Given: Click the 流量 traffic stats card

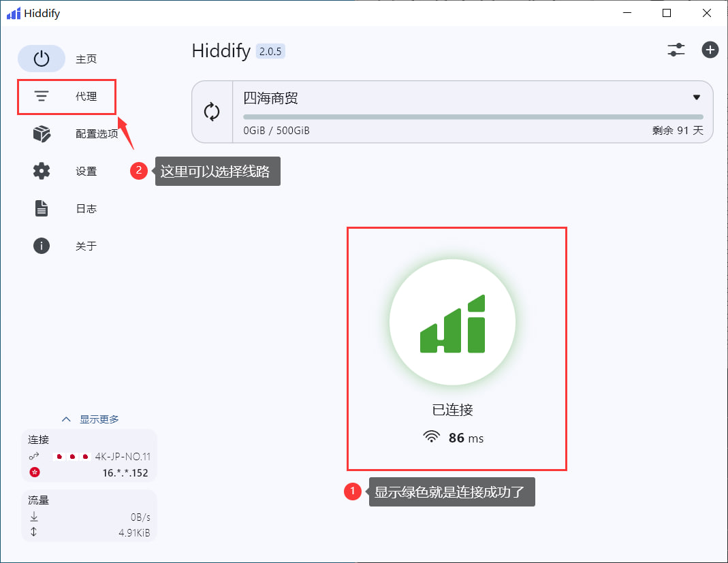Looking at the screenshot, I should click(89, 516).
